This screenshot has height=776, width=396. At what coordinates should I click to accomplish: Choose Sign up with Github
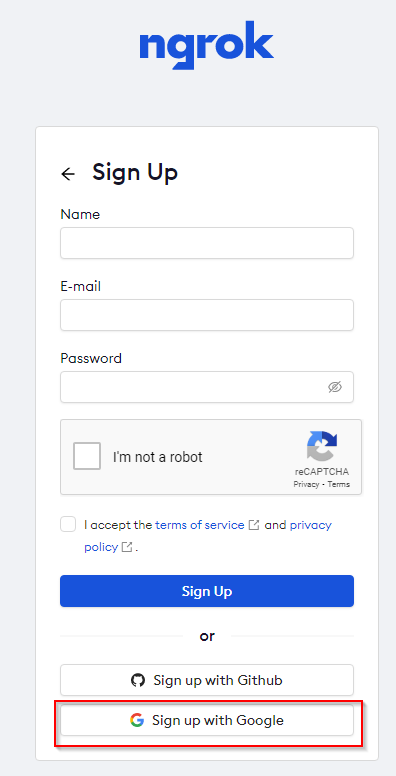pyautogui.click(x=207, y=680)
